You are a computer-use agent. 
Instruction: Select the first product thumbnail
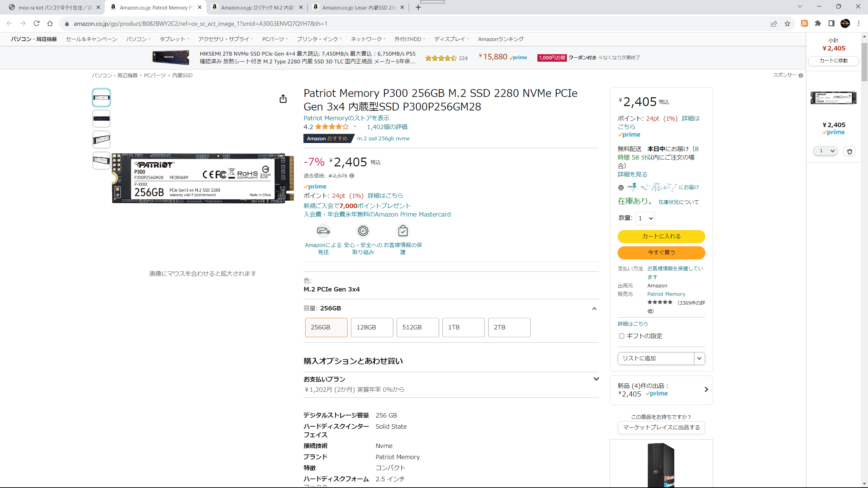(101, 98)
